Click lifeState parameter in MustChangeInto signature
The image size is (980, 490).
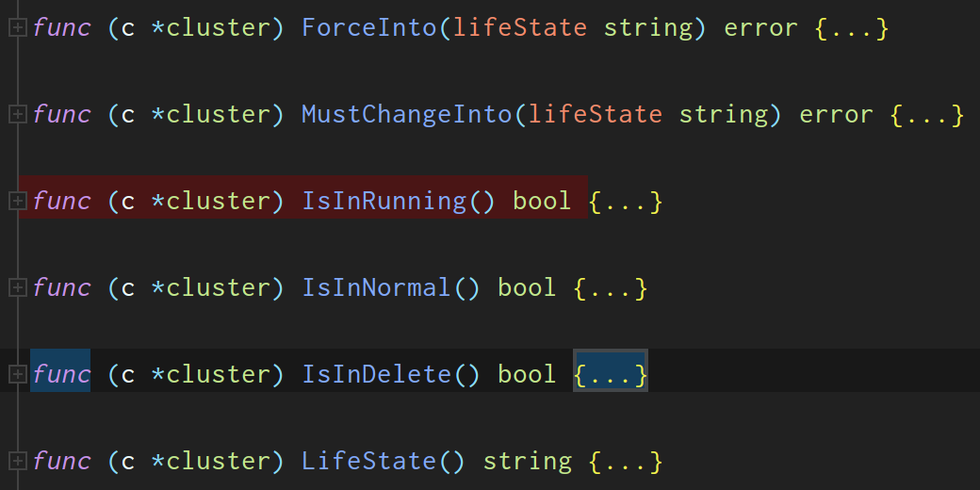tap(595, 115)
